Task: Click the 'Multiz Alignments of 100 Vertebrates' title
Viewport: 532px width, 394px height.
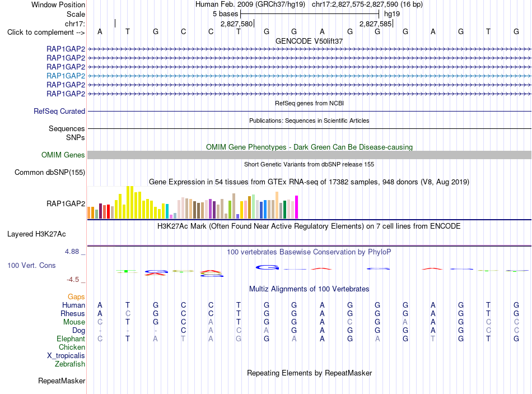Action: click(x=309, y=289)
